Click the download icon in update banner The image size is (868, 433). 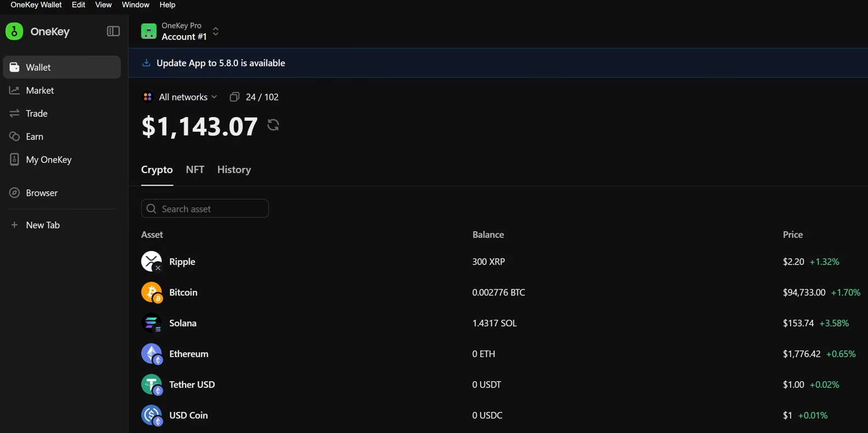coord(146,63)
